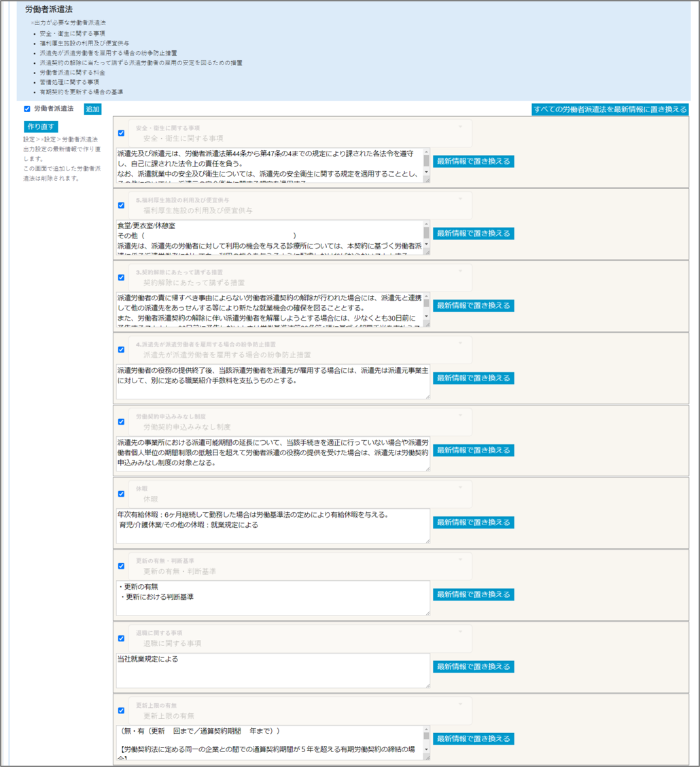Click scroll-down arrow in 福利厚生施設 text area
The width and height of the screenshot is (700, 767).
[x=426, y=244]
